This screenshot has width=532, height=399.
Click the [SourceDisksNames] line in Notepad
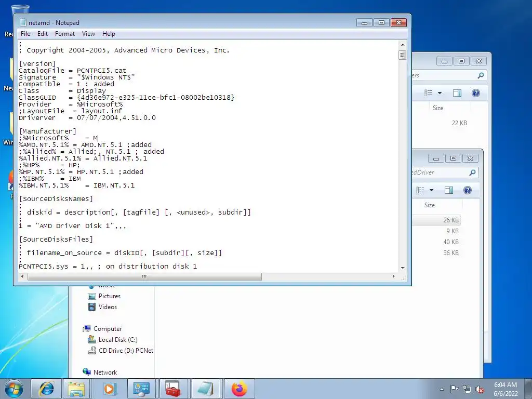pos(56,199)
